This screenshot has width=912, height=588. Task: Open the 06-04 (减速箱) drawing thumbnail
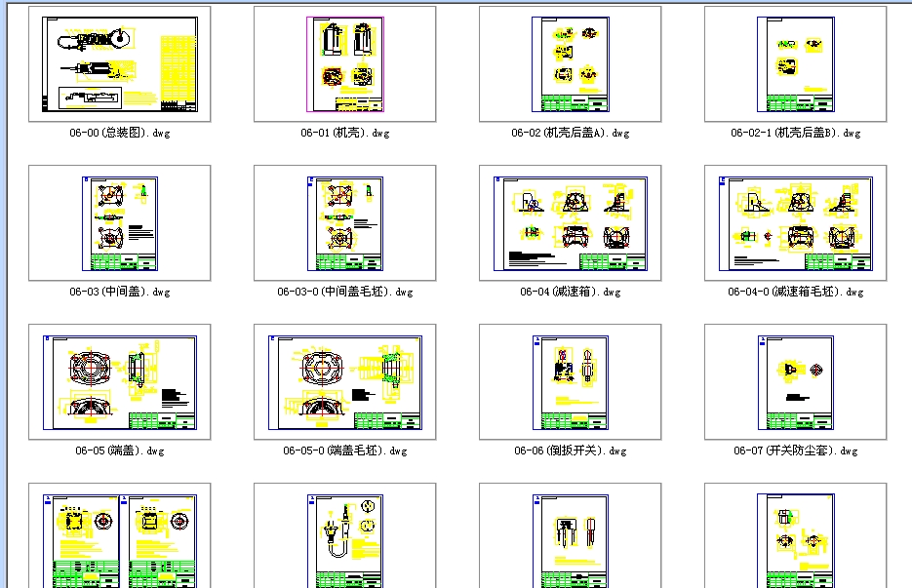(x=570, y=222)
